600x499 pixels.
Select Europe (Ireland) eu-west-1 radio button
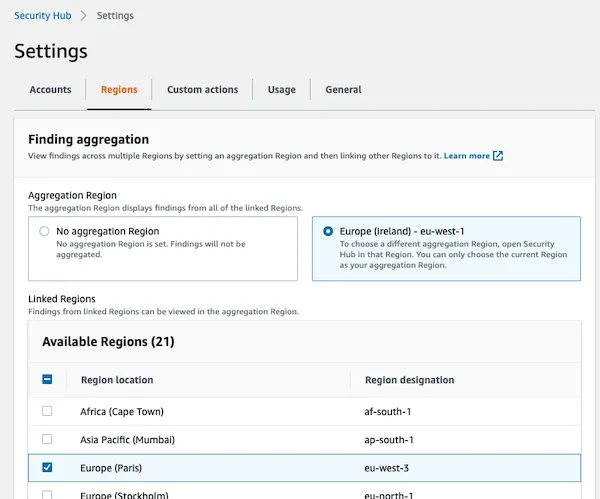tap(328, 231)
